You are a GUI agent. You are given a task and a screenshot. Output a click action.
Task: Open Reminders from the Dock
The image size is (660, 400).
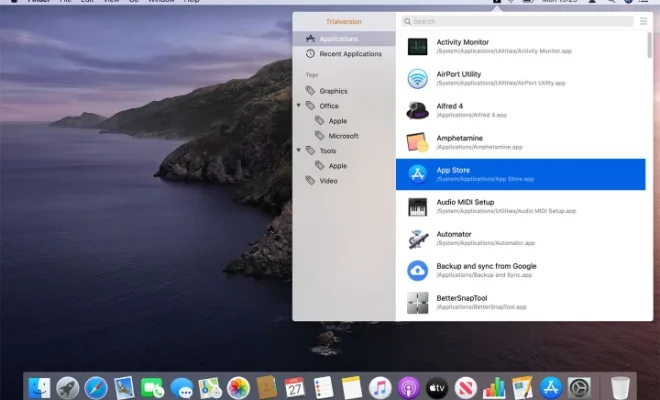point(323,388)
